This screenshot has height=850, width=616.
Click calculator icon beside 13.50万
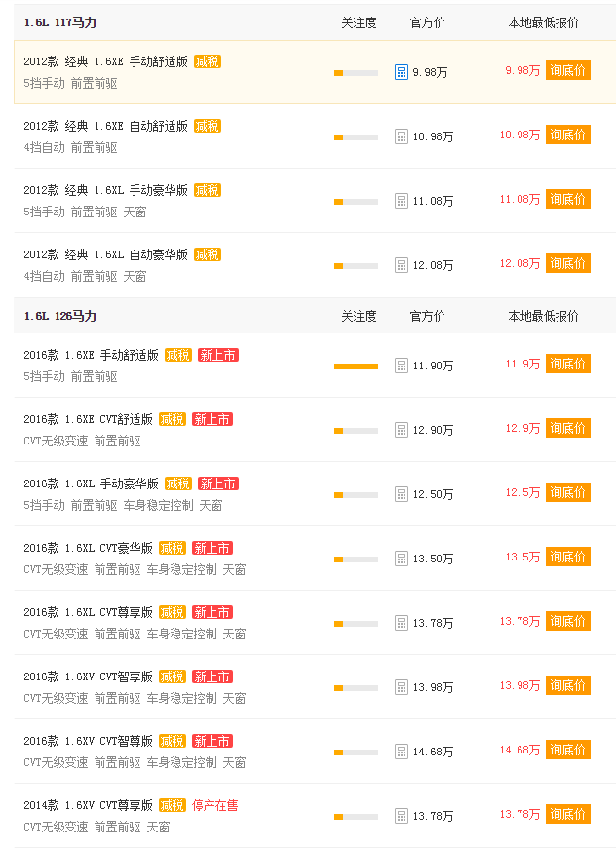(402, 559)
